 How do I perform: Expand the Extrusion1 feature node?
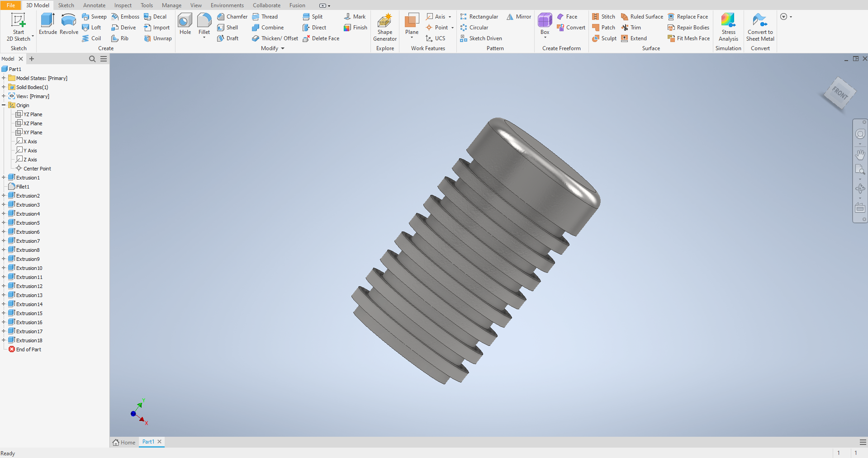pyautogui.click(x=4, y=178)
